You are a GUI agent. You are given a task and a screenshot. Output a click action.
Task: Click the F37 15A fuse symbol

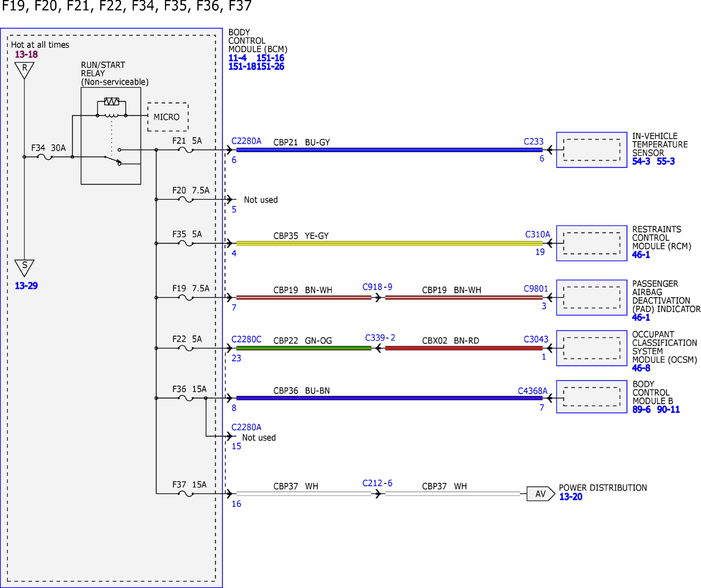(x=186, y=494)
